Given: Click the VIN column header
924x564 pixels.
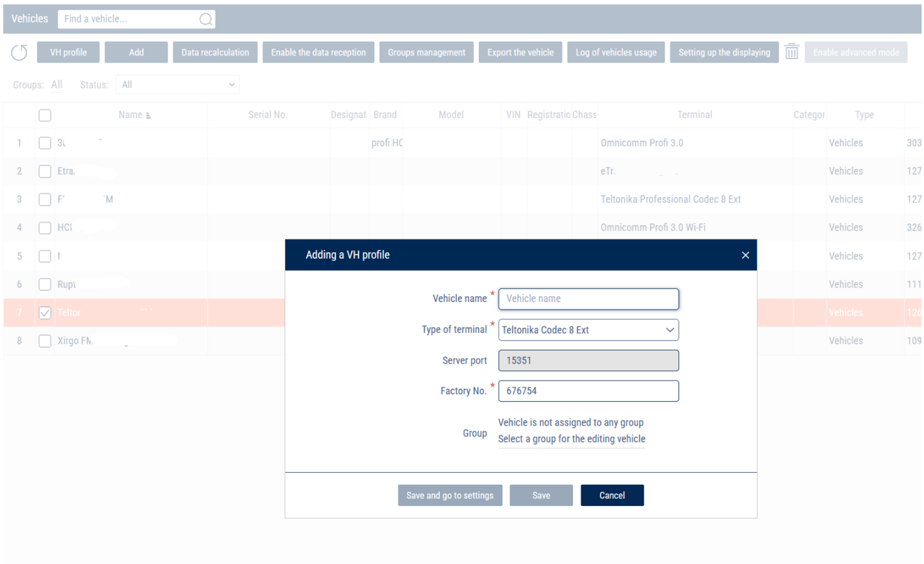Looking at the screenshot, I should point(513,115).
